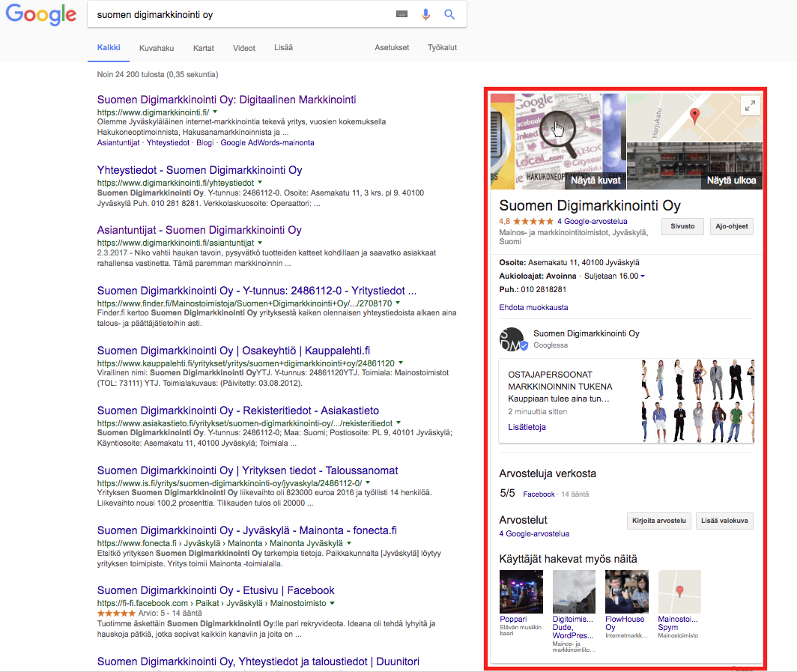Open the Lisää menu
The height and width of the screenshot is (672, 797).
click(x=284, y=48)
